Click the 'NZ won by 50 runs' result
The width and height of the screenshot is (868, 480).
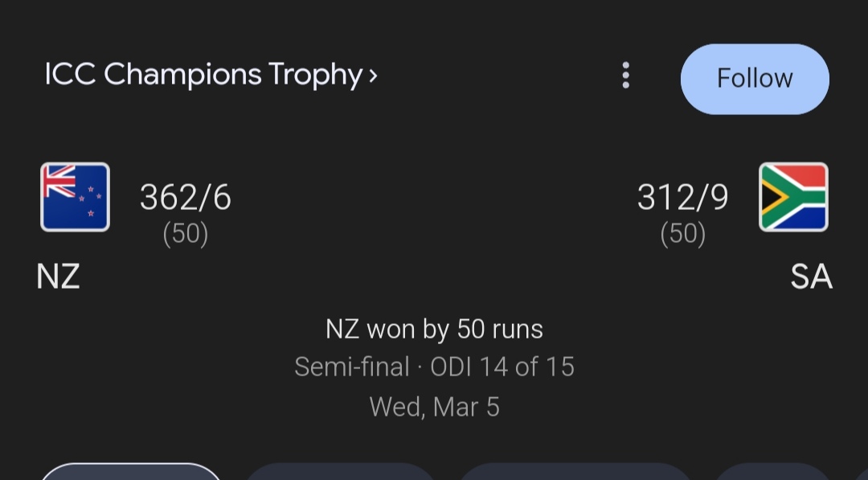coord(434,329)
